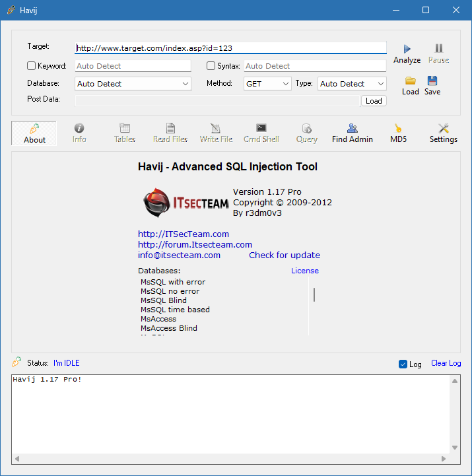Image resolution: width=472 pixels, height=476 pixels.
Task: Click the info@itsecteam.com email link
Action: pos(179,255)
